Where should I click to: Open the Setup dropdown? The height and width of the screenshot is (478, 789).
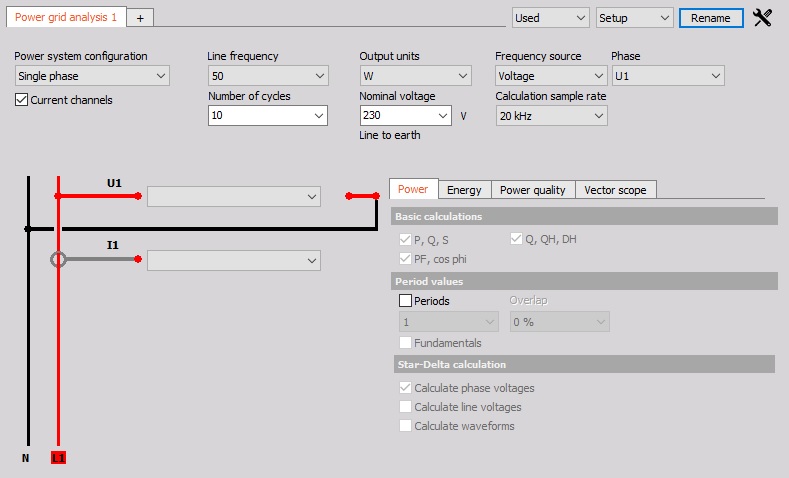[635, 18]
